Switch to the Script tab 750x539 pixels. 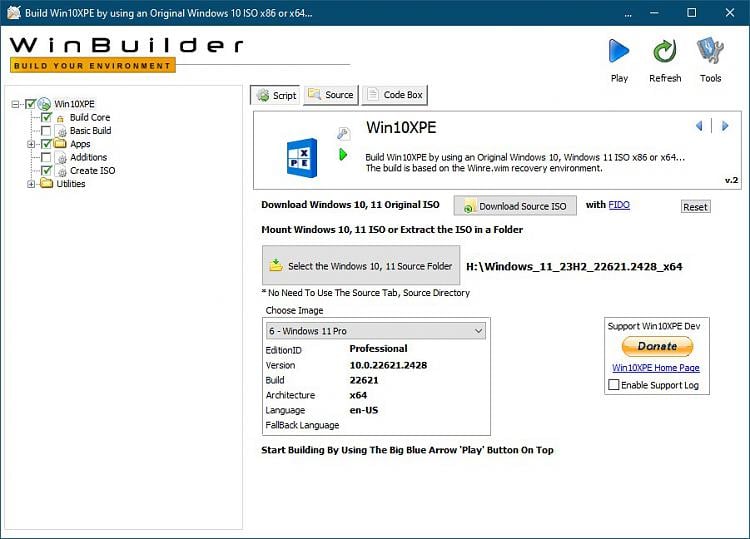(276, 95)
